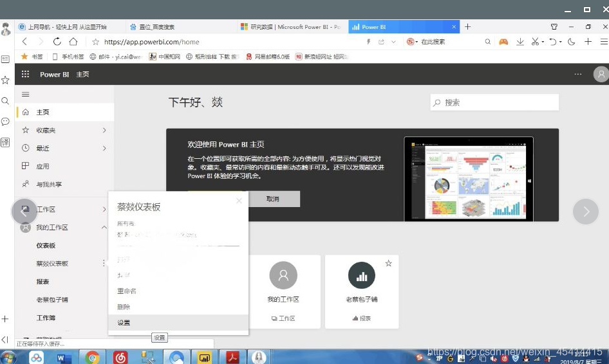This screenshot has height=364, width=609.
Task: Click the Power BI 搜索 box
Action: click(x=494, y=102)
